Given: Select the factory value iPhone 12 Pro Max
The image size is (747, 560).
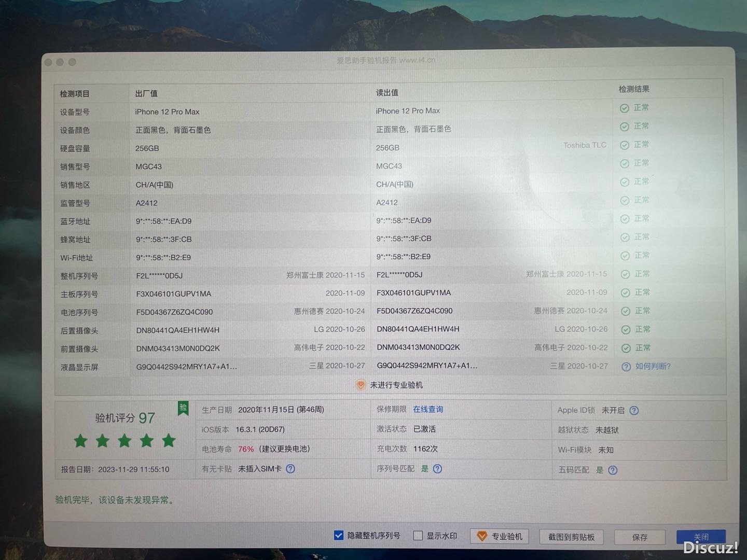Looking at the screenshot, I should click(x=167, y=111).
